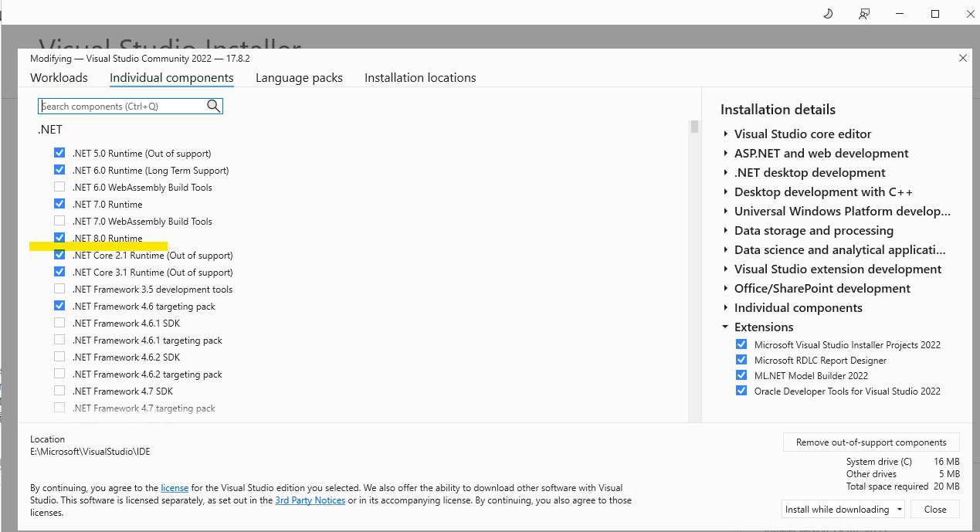Open the license link

175,488
